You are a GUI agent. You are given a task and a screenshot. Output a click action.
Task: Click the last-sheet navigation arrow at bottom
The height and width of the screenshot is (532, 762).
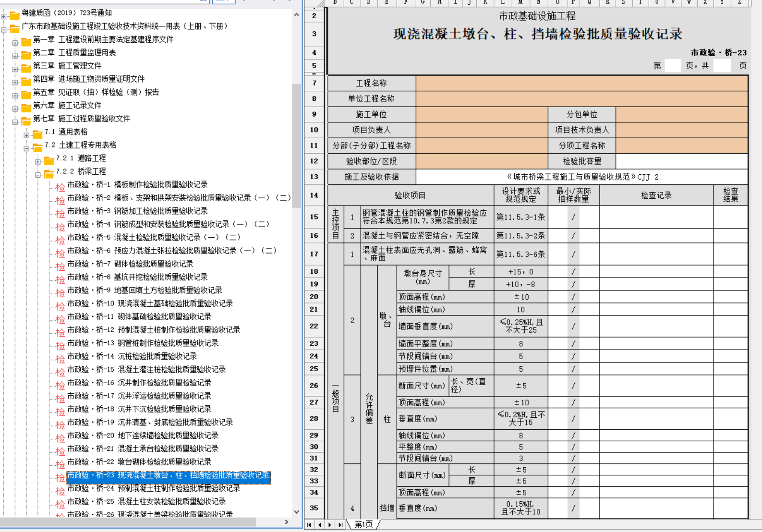(x=340, y=525)
